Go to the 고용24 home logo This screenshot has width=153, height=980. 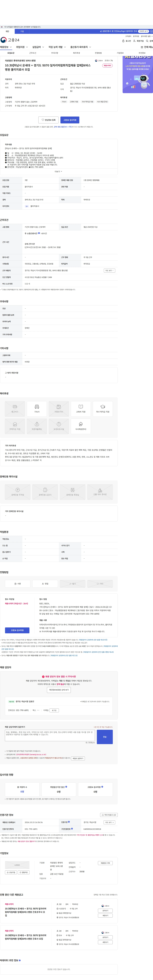tap(10, 40)
